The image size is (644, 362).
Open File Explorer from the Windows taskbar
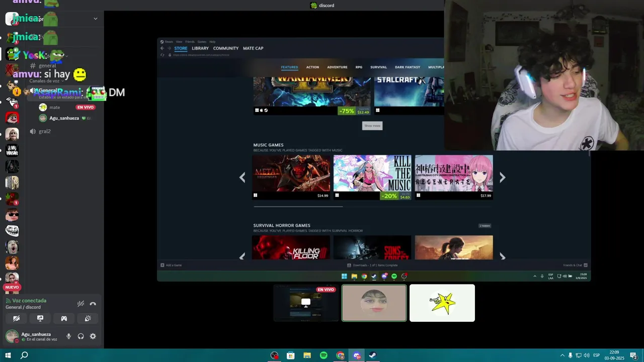[307, 355]
